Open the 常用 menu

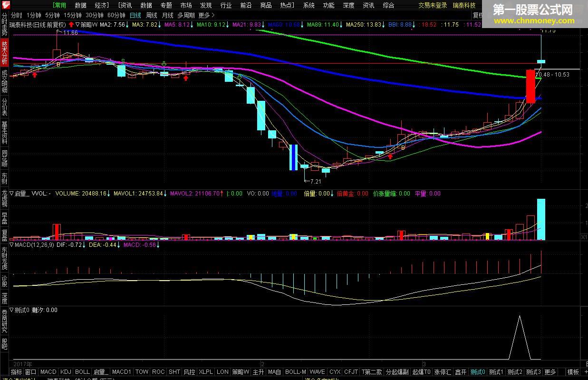tap(60, 5)
